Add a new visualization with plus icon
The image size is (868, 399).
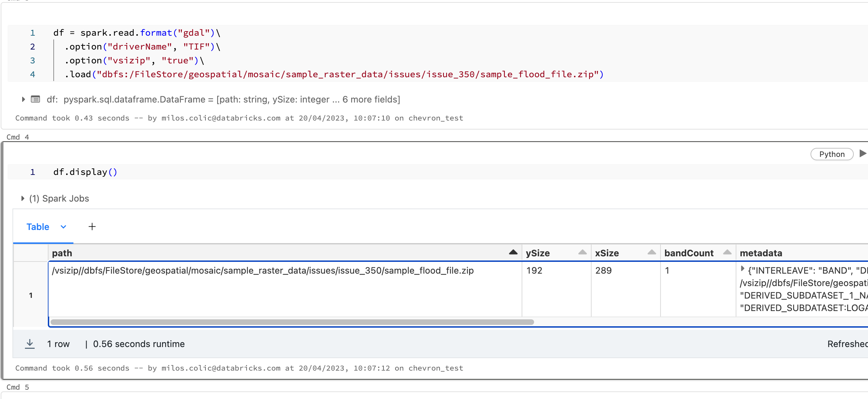pyautogui.click(x=92, y=227)
